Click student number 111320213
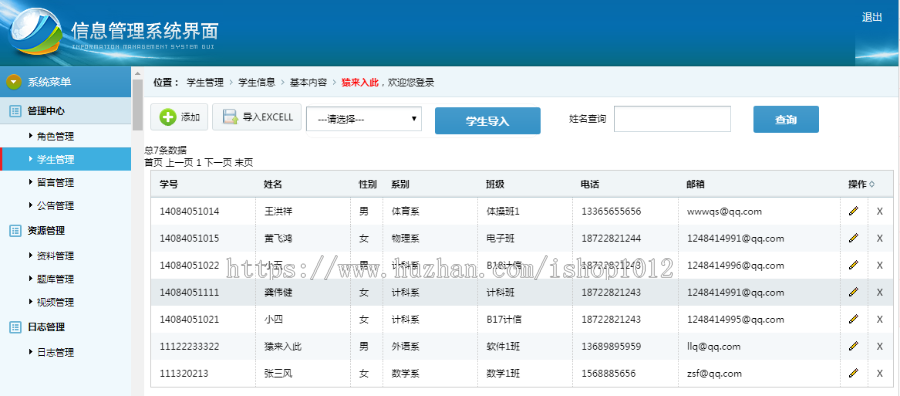This screenshot has width=900, height=396. click(184, 374)
